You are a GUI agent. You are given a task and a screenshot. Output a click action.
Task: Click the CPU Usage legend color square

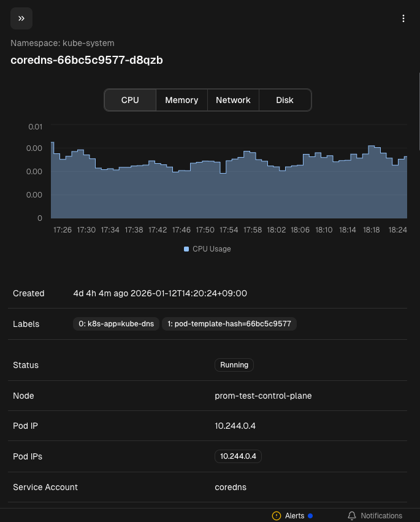(x=186, y=249)
